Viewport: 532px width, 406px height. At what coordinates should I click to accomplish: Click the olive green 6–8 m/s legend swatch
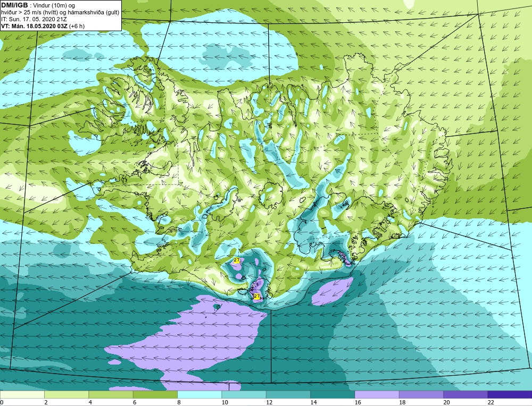click(x=155, y=394)
